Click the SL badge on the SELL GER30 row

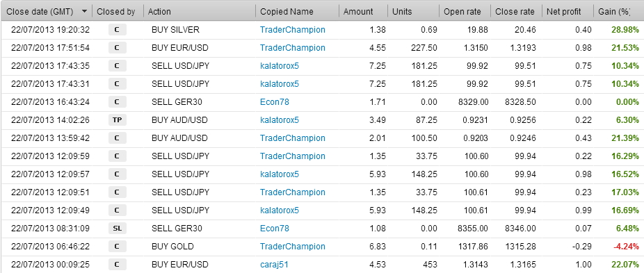117,229
